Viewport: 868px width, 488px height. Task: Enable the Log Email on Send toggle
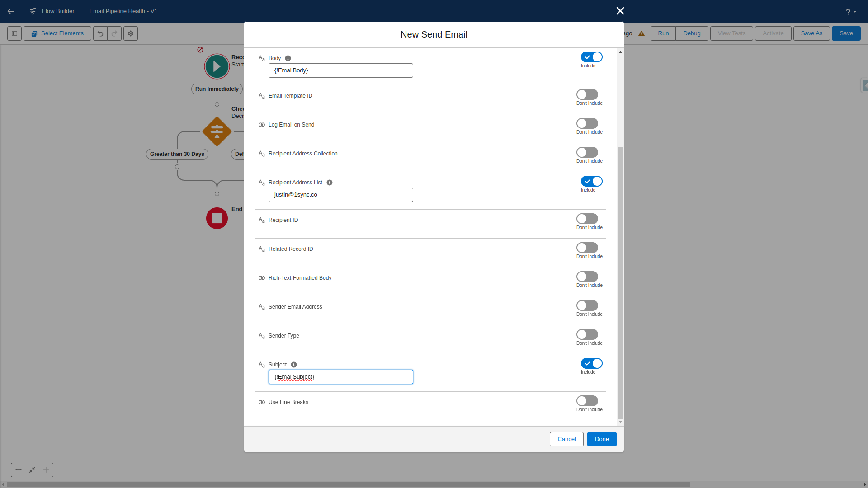587,123
